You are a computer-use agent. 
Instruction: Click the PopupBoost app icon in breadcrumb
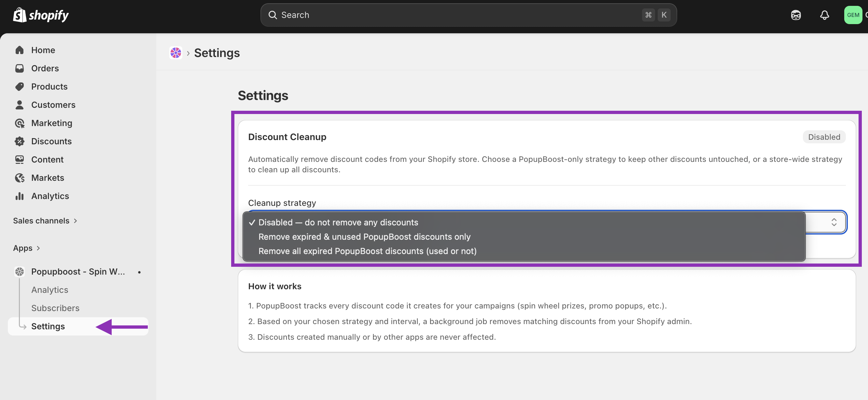[x=175, y=53]
